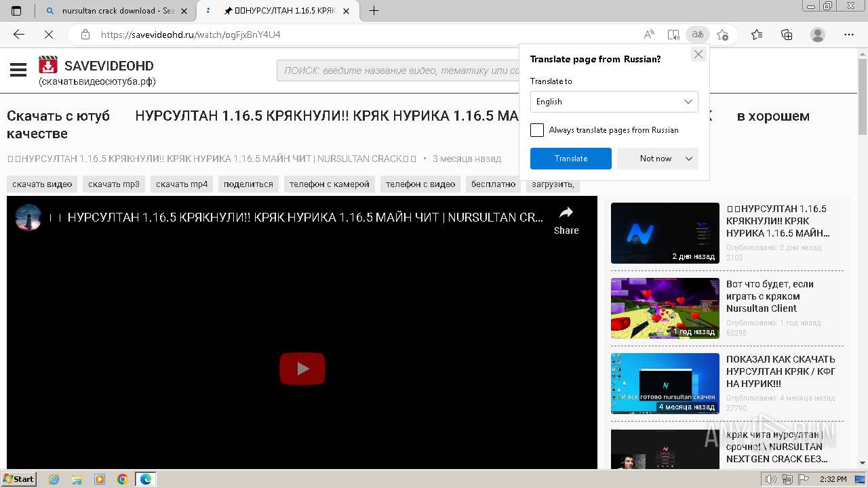Click the бесплатно tag

(x=494, y=184)
